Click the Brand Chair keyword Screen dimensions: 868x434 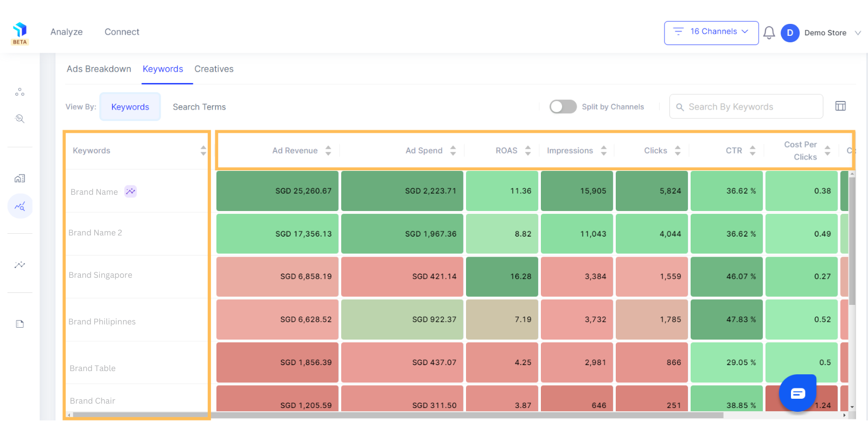point(93,401)
